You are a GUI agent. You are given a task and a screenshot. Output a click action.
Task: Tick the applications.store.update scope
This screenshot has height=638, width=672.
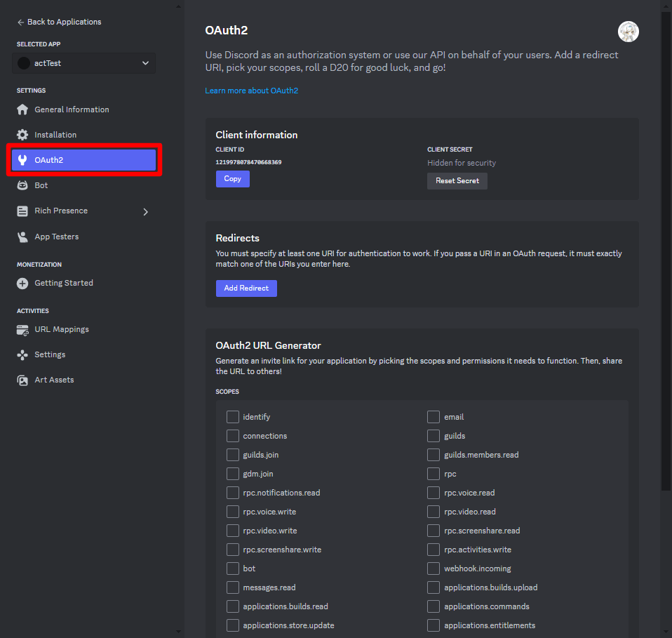click(233, 625)
